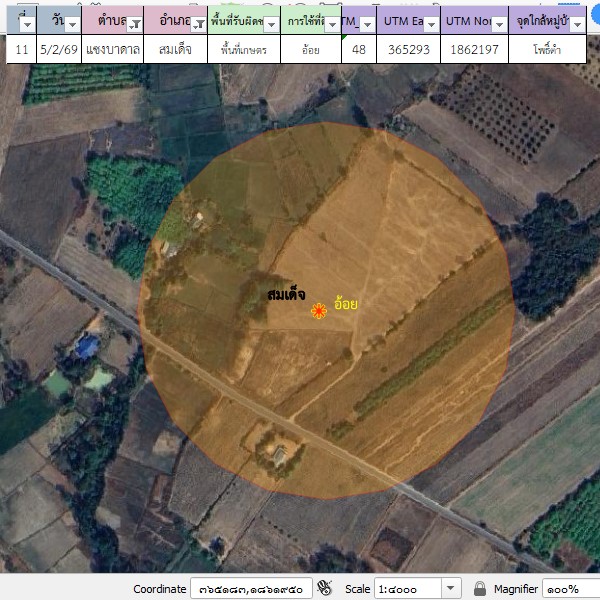The height and width of the screenshot is (600, 600).
Task: Open filter dropdown for อำเภอ column
Action: coord(198,24)
